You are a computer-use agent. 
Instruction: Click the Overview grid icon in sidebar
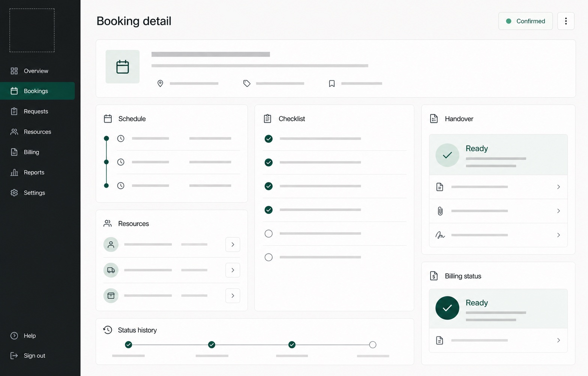pos(14,71)
